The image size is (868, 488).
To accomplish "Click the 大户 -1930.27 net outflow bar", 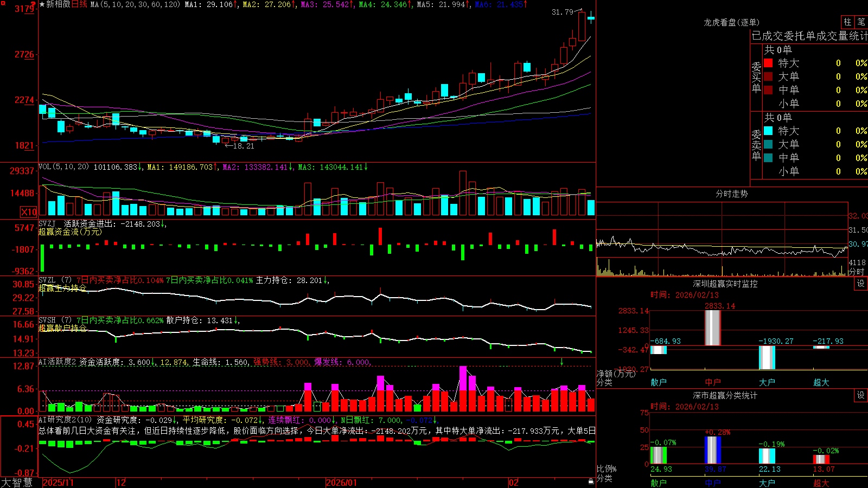I will tap(767, 358).
